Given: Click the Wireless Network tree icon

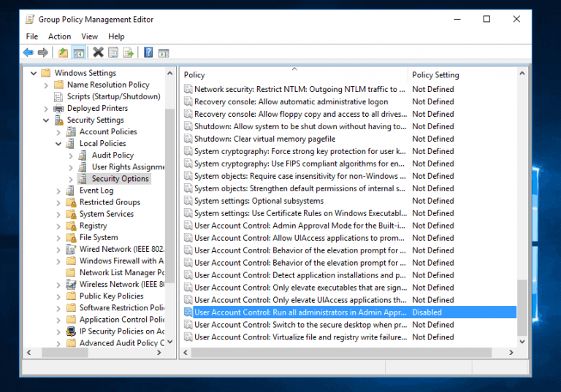Looking at the screenshot, I should pos(71,285).
